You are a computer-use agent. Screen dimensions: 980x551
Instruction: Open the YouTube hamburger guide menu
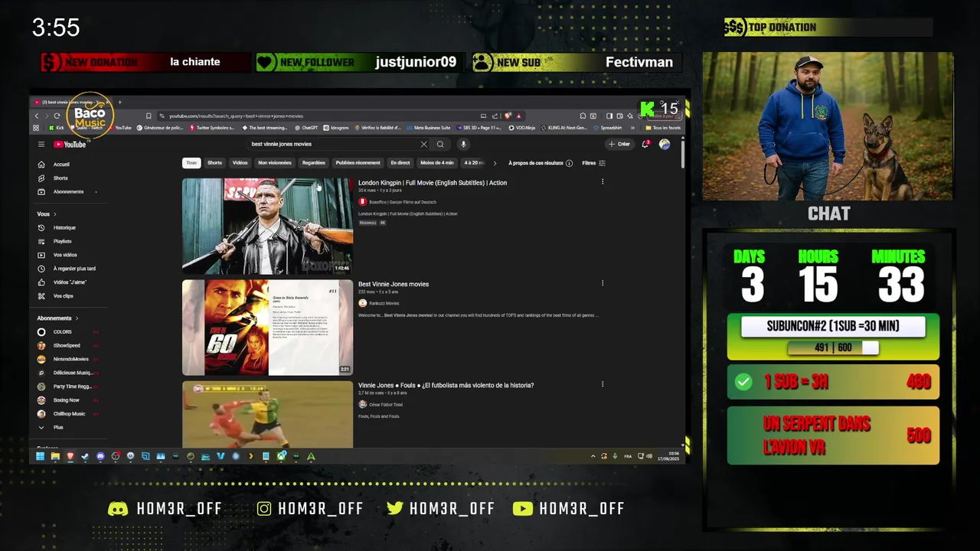(41, 144)
